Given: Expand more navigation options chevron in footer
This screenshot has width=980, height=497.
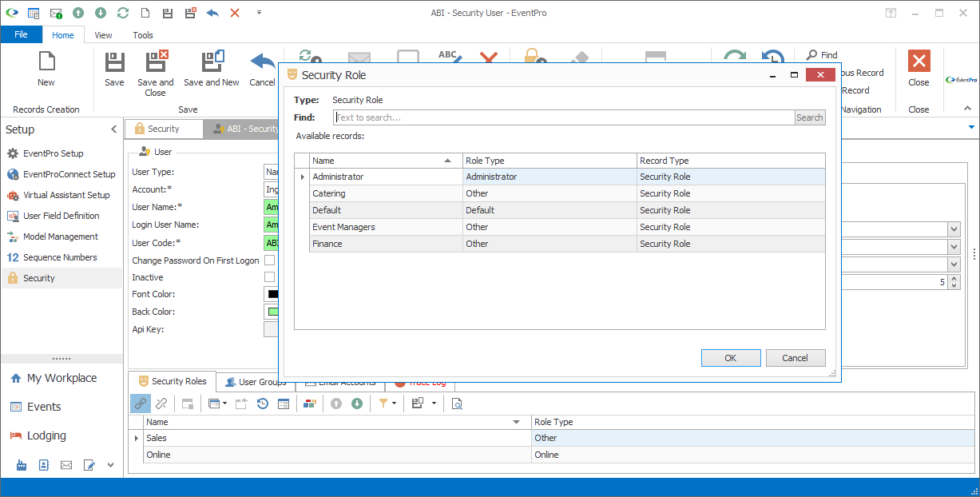Looking at the screenshot, I should 110,465.
